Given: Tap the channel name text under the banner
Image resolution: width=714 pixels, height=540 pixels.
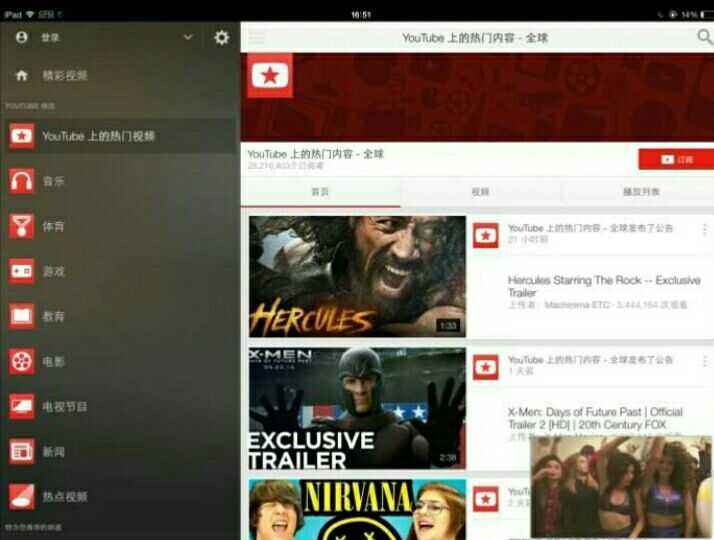Looking at the screenshot, I should [316, 154].
